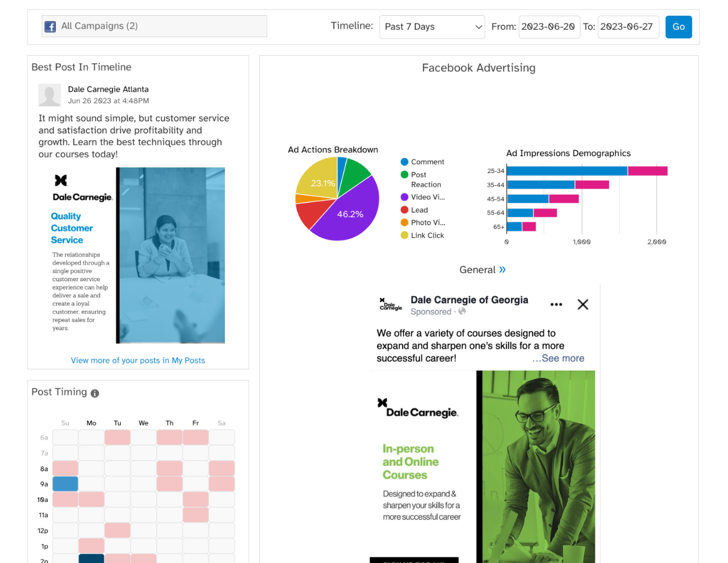Select the blue Sunday 9a timing cell
Image resolution: width=728 pixels, height=563 pixels.
(x=65, y=484)
